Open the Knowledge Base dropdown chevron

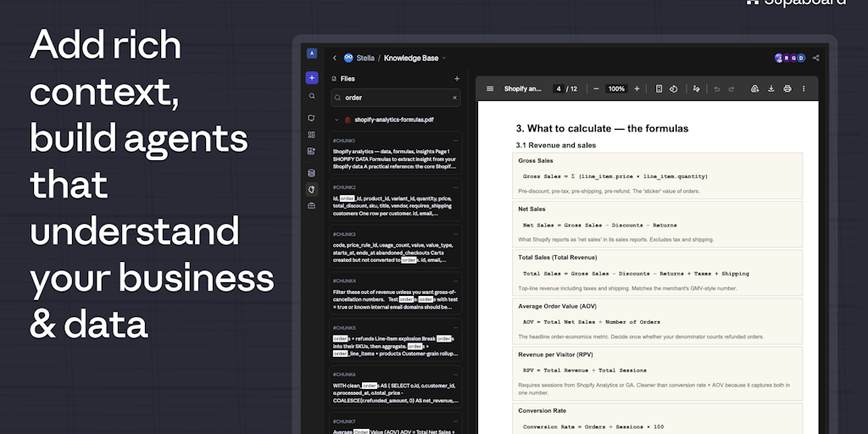(444, 58)
